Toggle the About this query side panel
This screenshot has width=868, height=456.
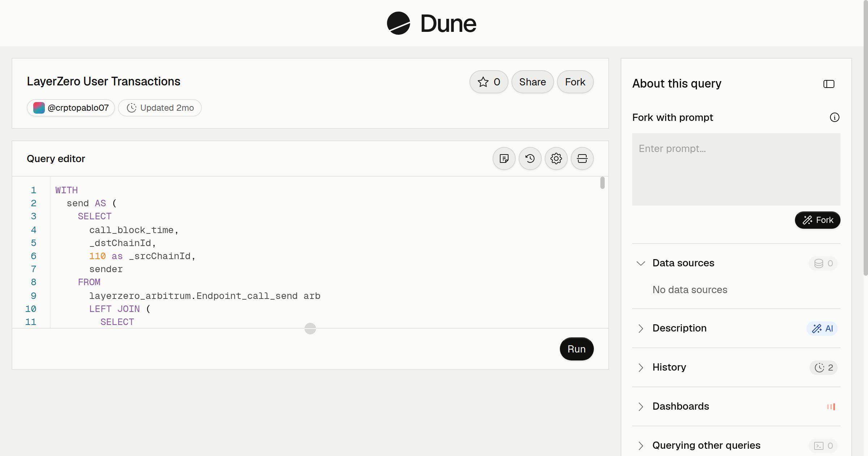829,84
